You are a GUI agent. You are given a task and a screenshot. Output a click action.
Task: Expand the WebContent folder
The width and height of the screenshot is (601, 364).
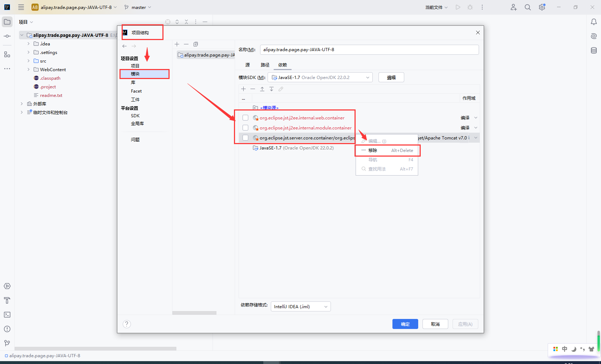coord(29,69)
